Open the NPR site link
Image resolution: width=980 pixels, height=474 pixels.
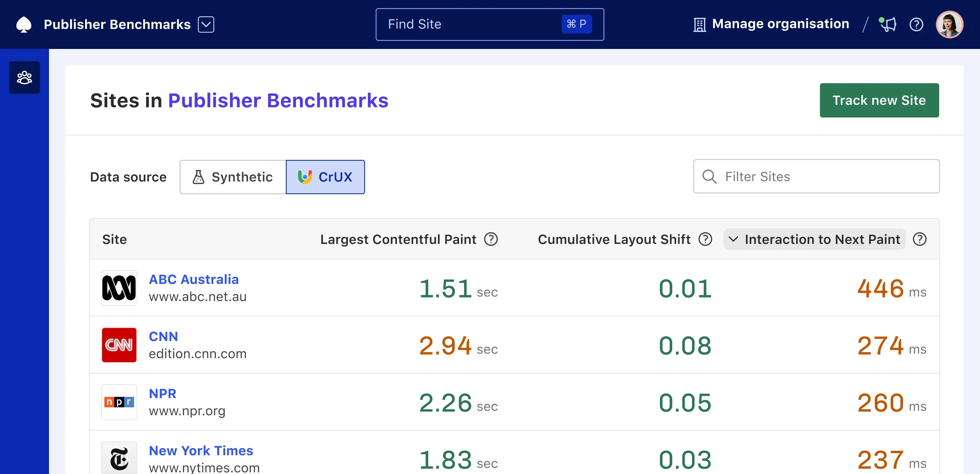163,394
